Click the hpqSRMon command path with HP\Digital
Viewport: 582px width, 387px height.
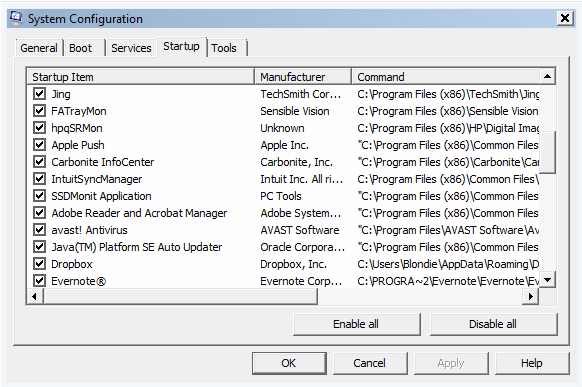(x=448, y=128)
